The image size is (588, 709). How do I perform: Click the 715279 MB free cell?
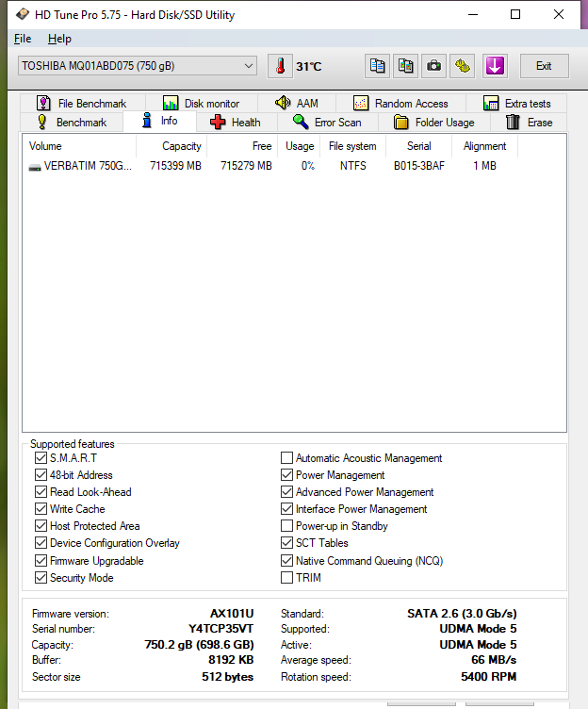[246, 166]
